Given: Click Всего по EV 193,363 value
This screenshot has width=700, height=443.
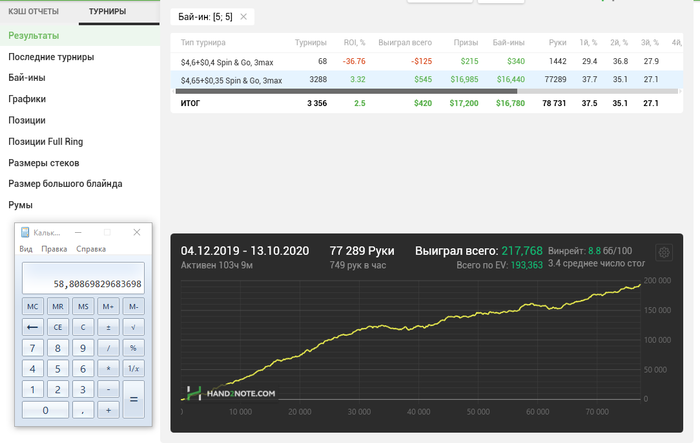Looking at the screenshot, I should tap(526, 265).
